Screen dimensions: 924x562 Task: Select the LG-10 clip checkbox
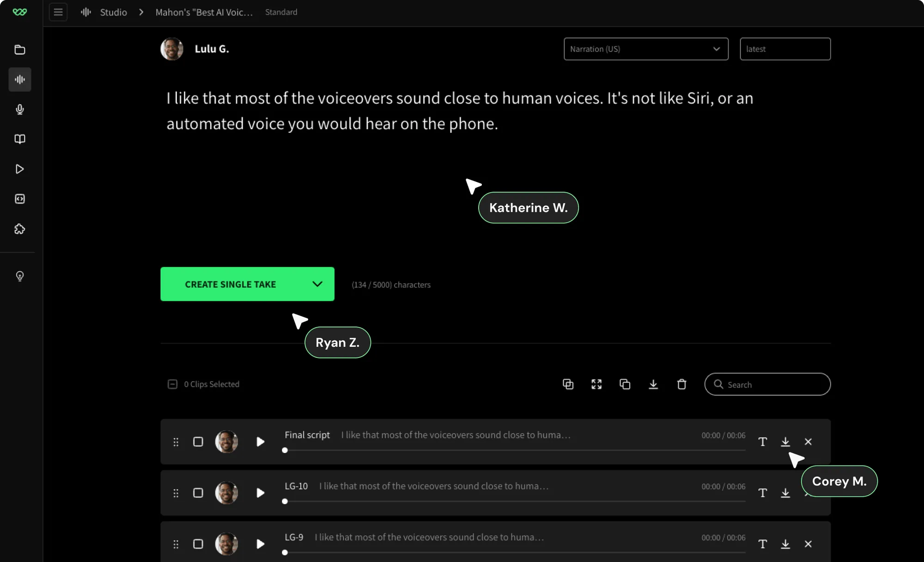tap(198, 493)
